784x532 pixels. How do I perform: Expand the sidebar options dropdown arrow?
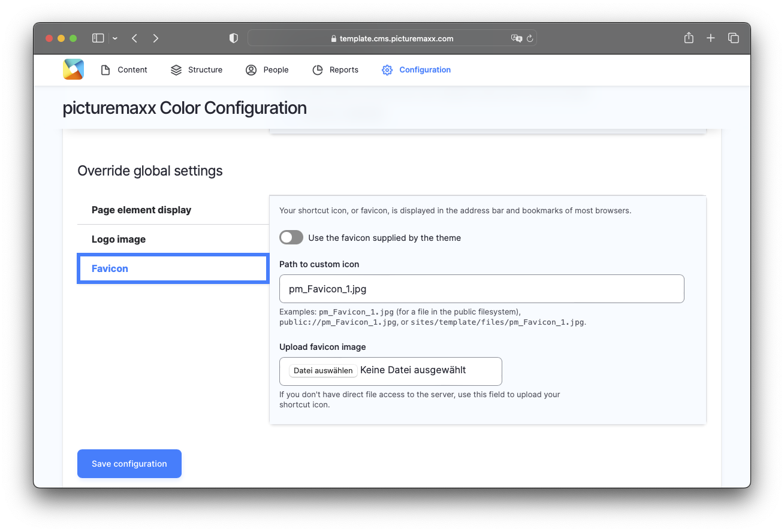point(115,38)
